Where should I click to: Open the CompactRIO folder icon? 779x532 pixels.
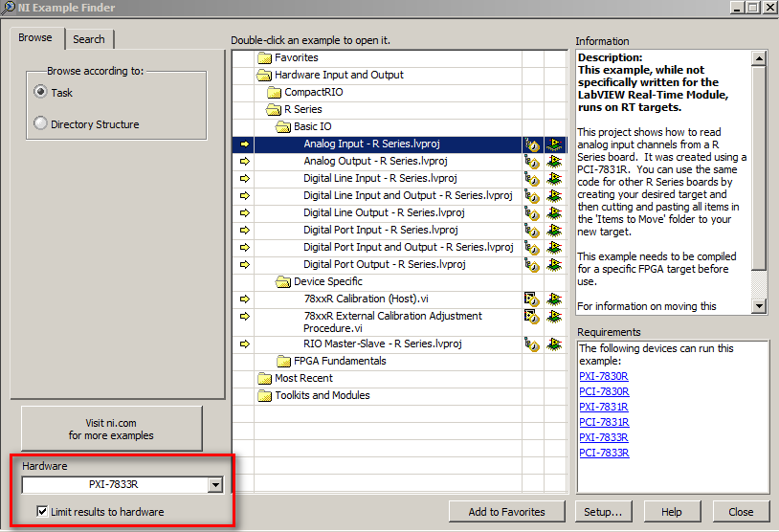274,92
